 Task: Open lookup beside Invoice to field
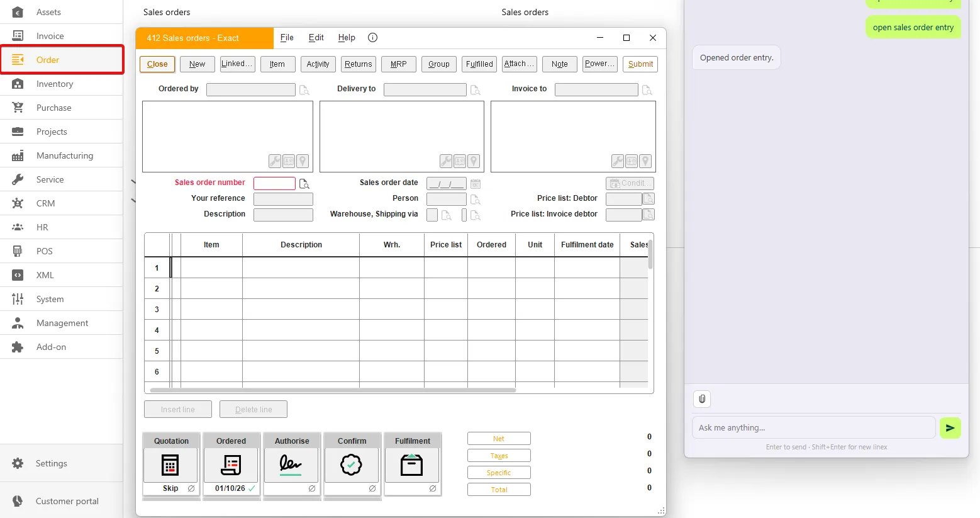click(x=647, y=90)
